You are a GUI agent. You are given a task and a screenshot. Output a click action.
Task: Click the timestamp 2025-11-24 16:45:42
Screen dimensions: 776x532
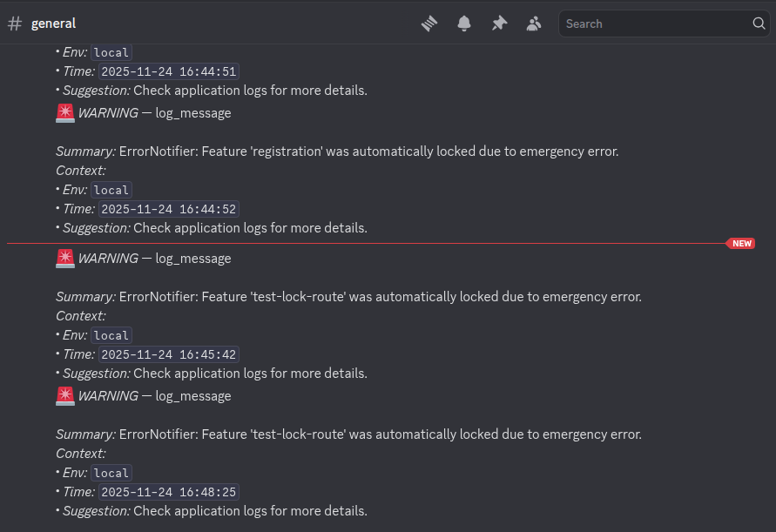[x=169, y=354]
